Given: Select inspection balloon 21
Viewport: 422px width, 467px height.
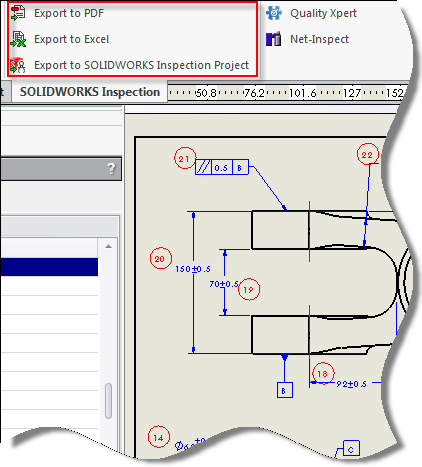Looking at the screenshot, I should [x=185, y=158].
